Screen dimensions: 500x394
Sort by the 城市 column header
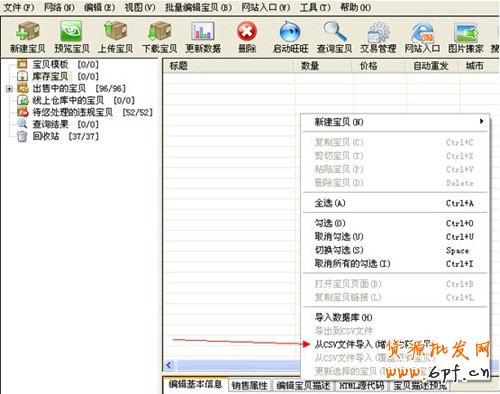tap(479, 66)
